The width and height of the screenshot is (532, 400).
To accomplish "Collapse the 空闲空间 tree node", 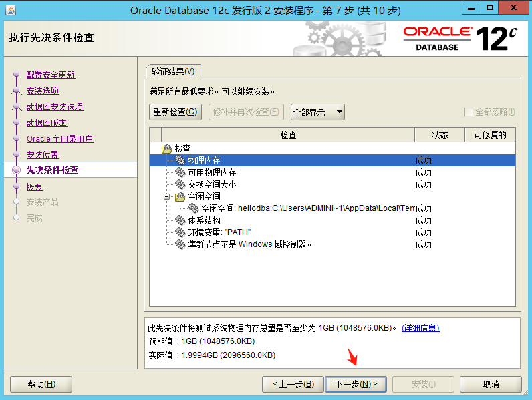I will (x=166, y=196).
